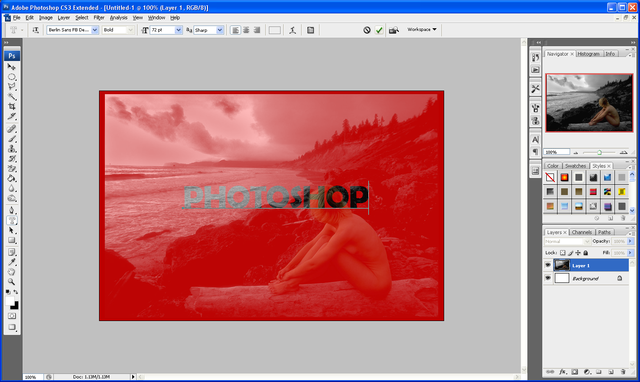Select the Brush tool
Screen dimensions: 640x382
12,139
